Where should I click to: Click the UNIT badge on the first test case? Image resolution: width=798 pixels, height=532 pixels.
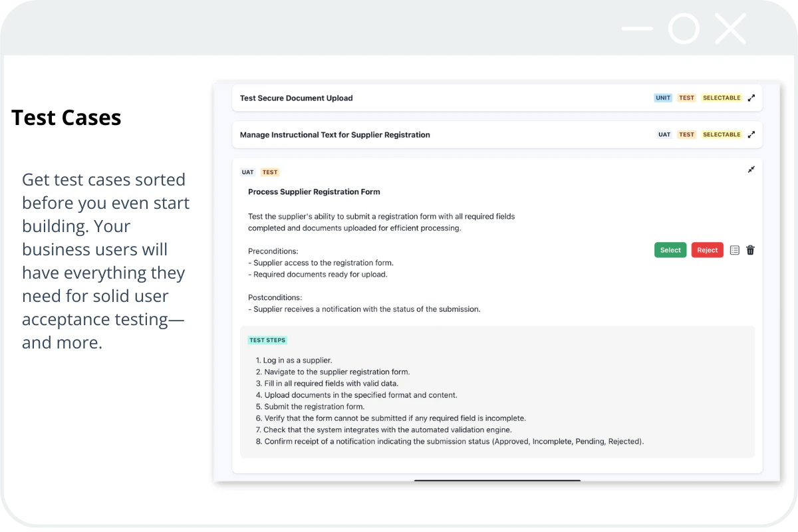click(x=662, y=98)
